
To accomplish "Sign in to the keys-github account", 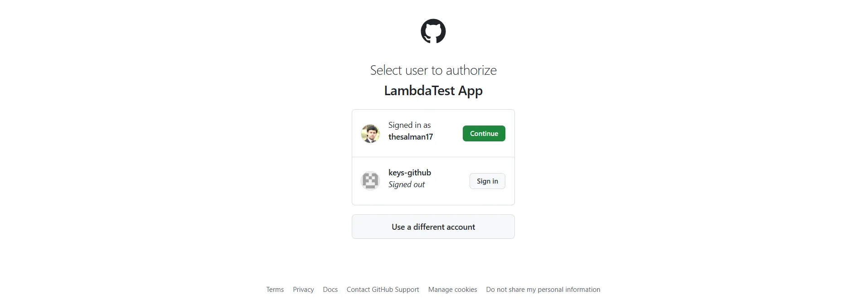I will pos(487,181).
